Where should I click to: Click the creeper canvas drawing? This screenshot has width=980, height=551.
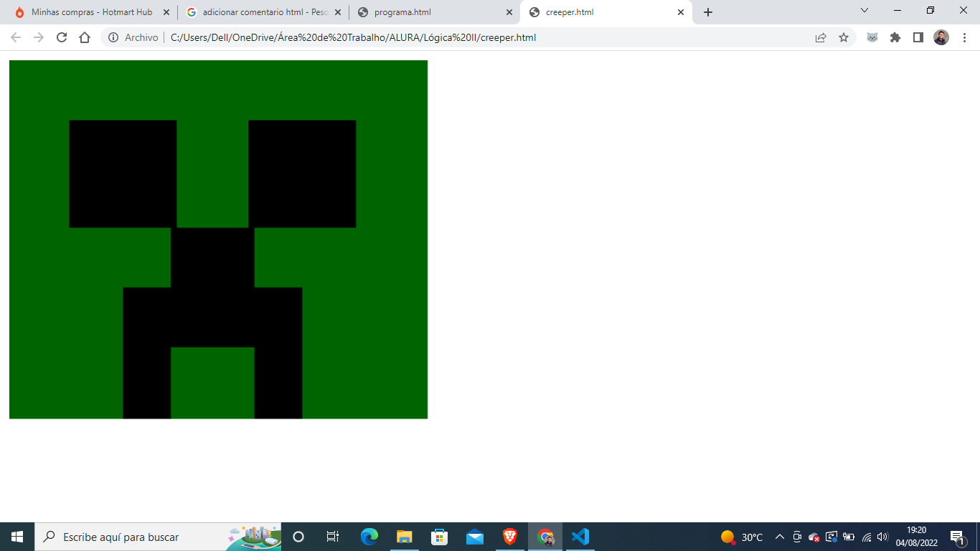(x=218, y=239)
